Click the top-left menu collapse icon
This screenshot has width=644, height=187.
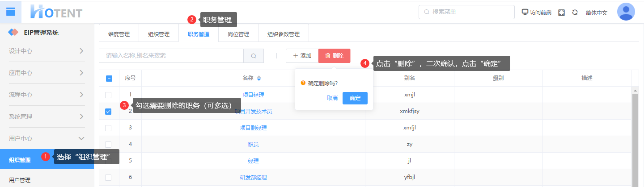11,12
